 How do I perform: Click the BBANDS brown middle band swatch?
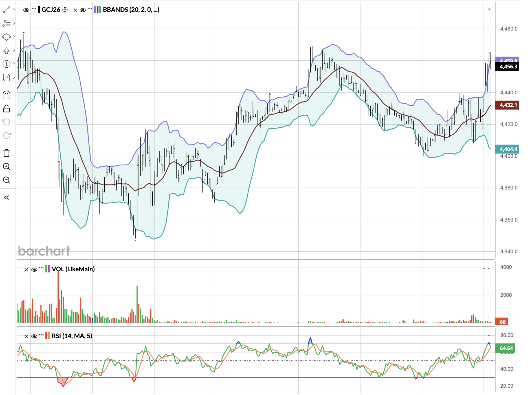coord(98,10)
